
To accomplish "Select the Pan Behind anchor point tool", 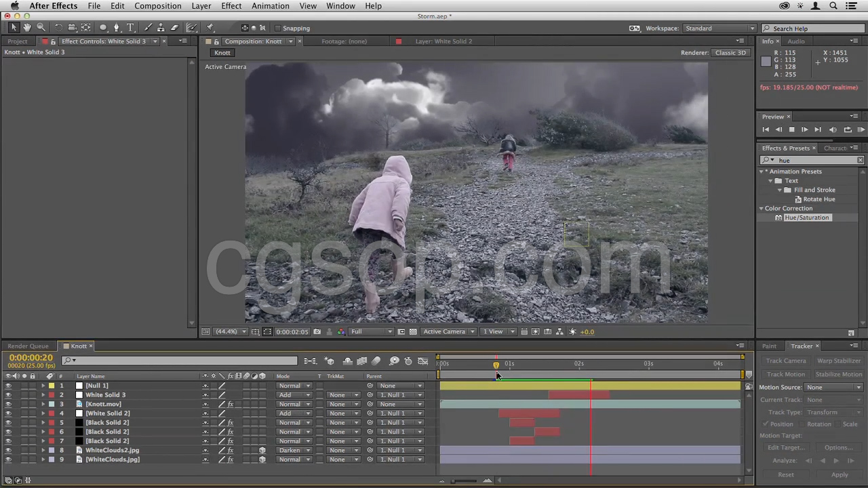I will click(x=86, y=28).
